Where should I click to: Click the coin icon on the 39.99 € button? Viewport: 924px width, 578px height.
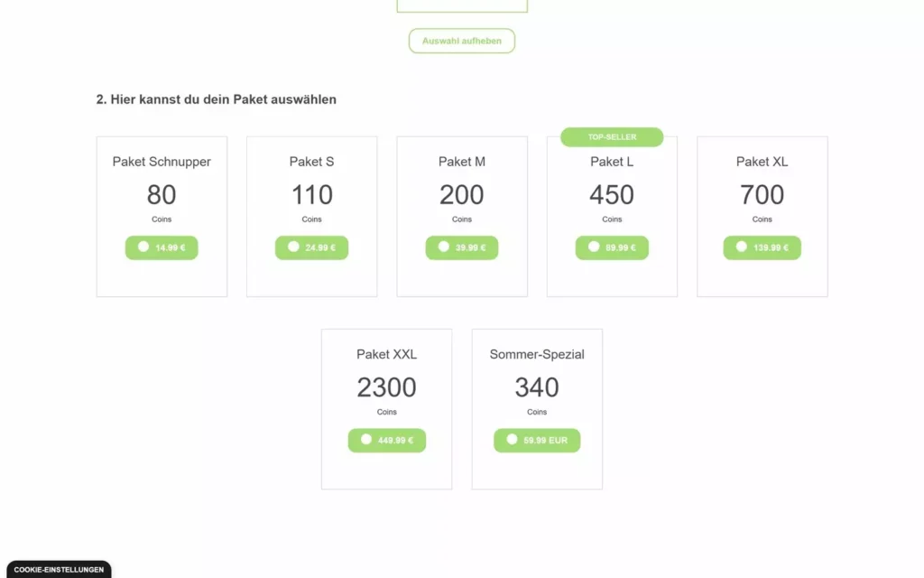coord(443,247)
